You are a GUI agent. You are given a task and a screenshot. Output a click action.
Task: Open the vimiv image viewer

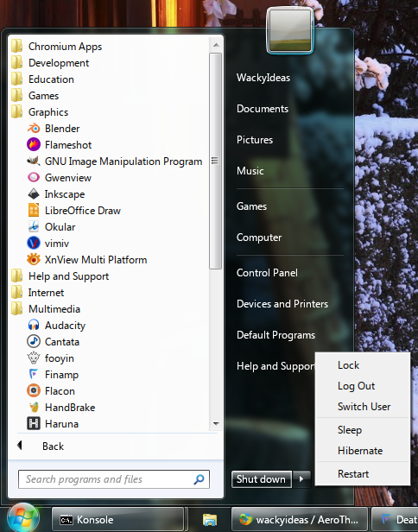pyautogui.click(x=47, y=244)
